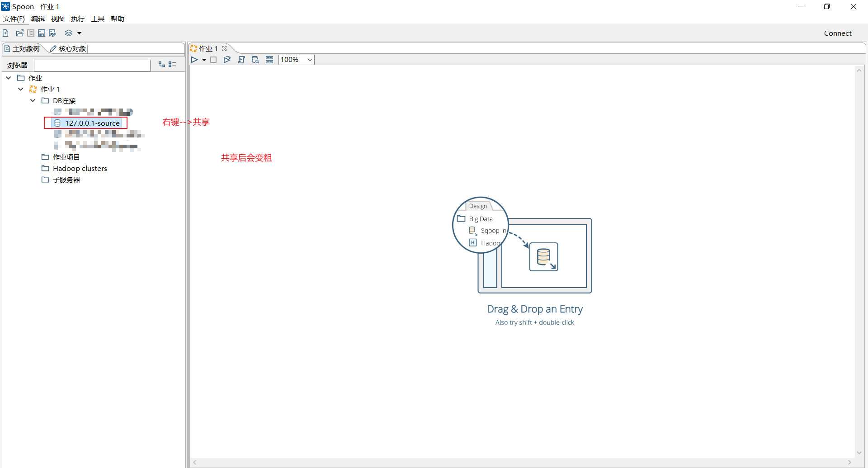Click the Explore database icon

pyautogui.click(x=255, y=60)
